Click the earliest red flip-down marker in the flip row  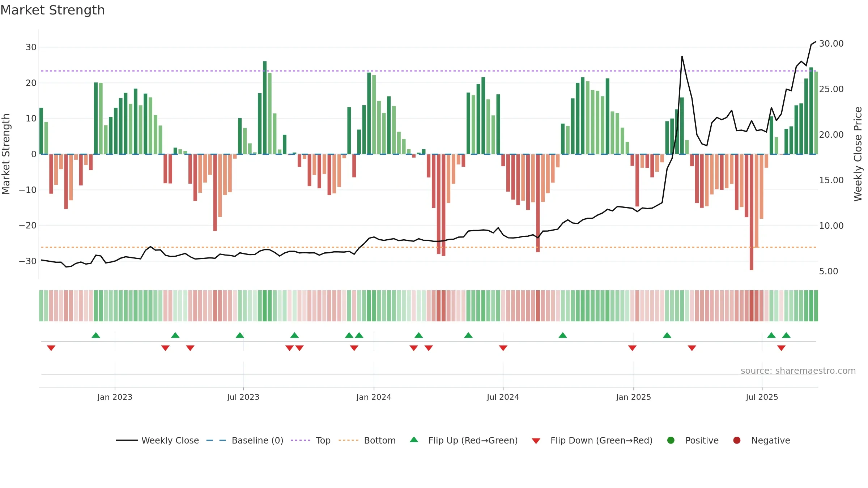coord(51,348)
